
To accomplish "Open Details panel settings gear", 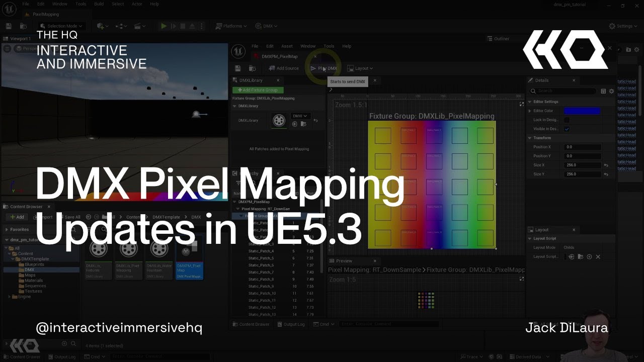I will click(x=611, y=91).
